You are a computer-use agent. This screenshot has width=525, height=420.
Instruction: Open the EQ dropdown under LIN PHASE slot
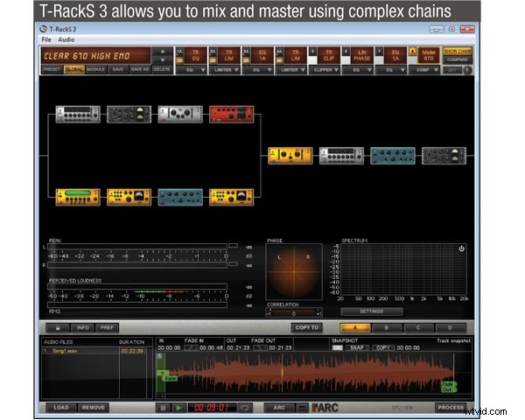(358, 70)
